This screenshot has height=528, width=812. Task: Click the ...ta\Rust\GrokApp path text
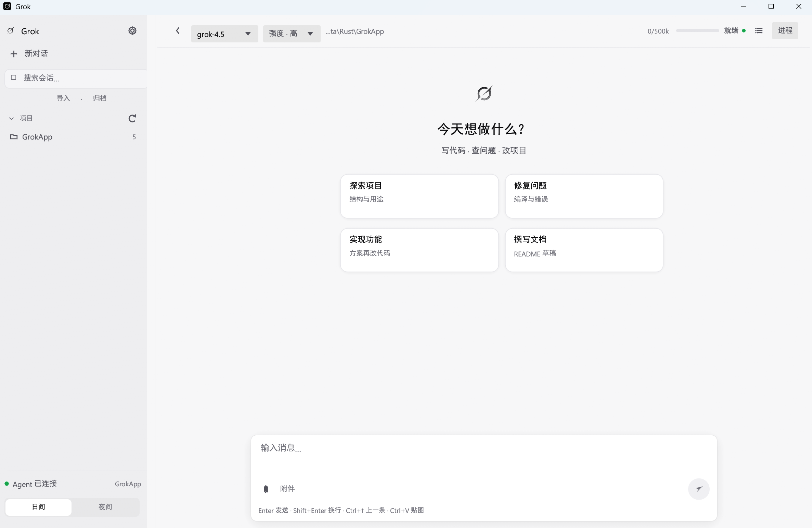coord(355,31)
